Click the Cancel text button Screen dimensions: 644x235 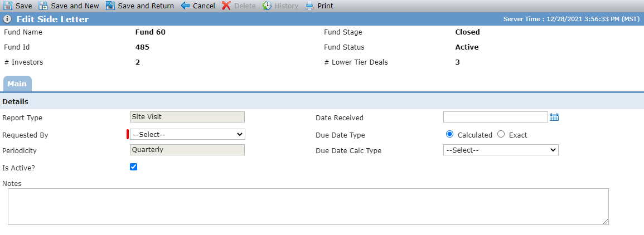point(204,6)
